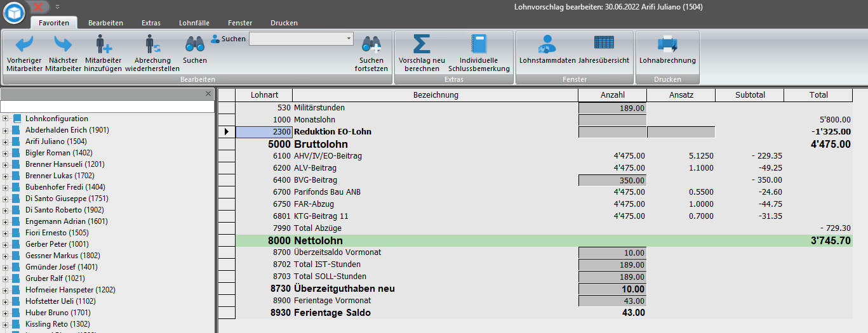Expand the Lohnkonfiguration tree node
This screenshot has height=333, width=868.
[x=5, y=119]
